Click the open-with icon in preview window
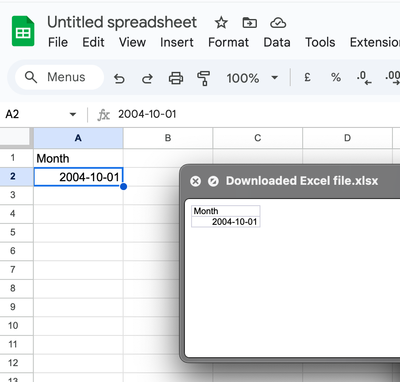This screenshot has height=382, width=400. pyautogui.click(x=213, y=181)
